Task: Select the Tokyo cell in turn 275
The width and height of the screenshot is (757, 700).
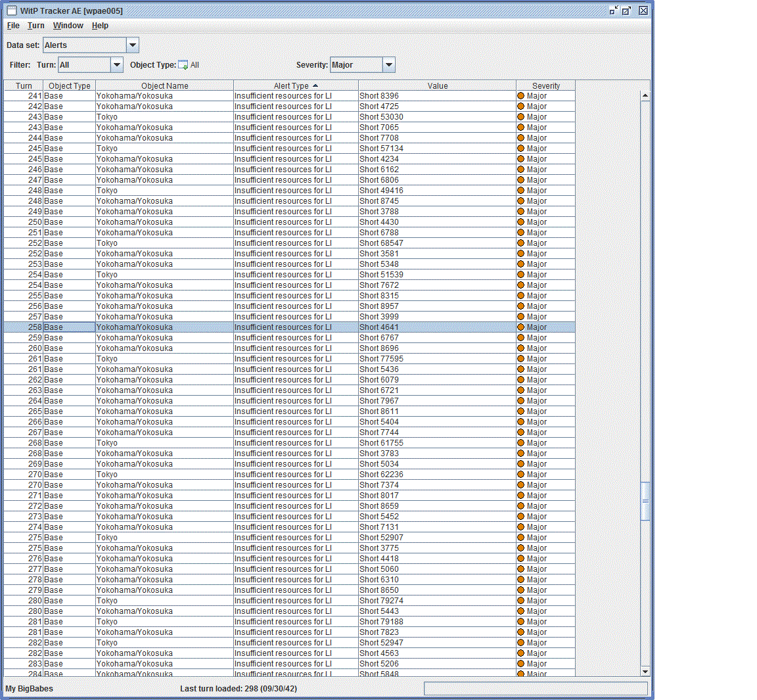Action: coord(165,537)
